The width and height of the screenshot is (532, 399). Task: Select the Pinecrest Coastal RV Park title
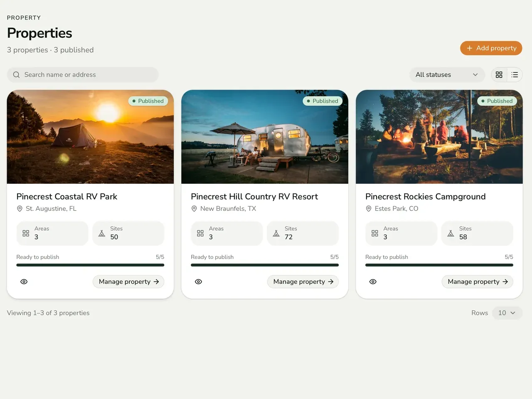67,197
